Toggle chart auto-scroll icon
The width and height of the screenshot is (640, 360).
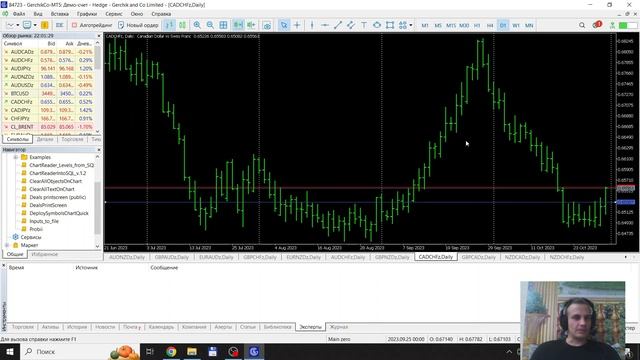point(238,25)
